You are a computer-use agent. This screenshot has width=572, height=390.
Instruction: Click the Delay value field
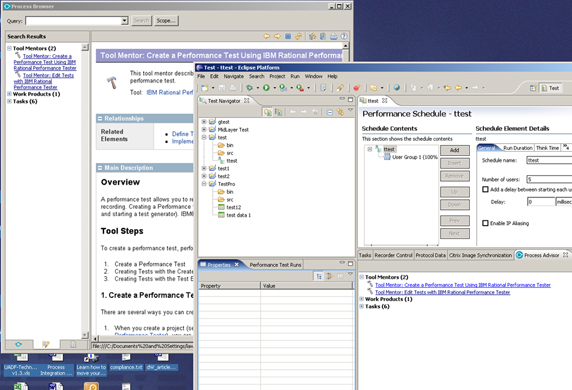point(541,201)
